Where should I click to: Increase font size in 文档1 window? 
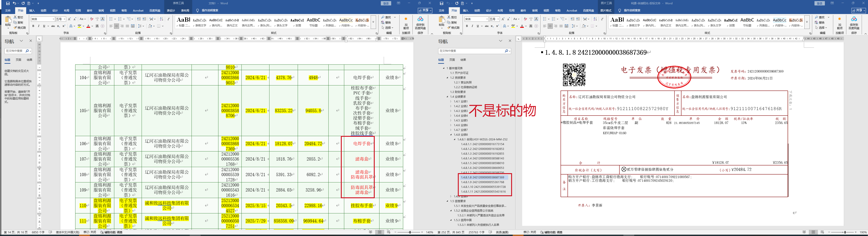tap(69, 19)
